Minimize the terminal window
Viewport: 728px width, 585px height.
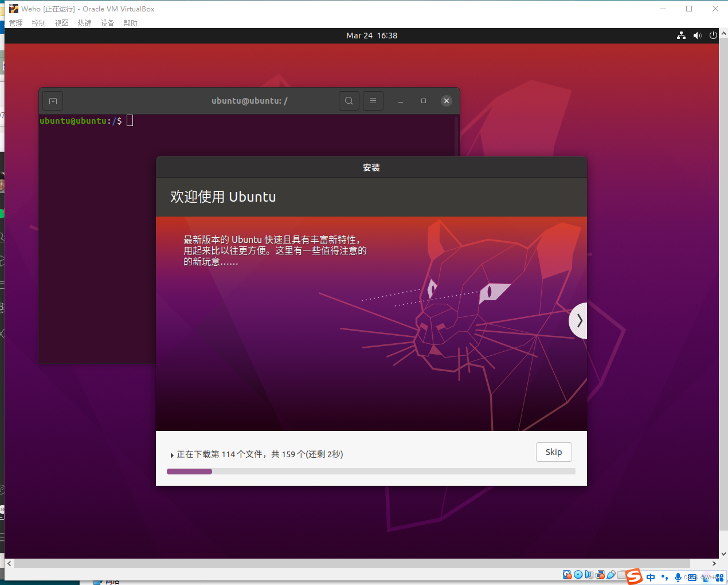point(401,101)
